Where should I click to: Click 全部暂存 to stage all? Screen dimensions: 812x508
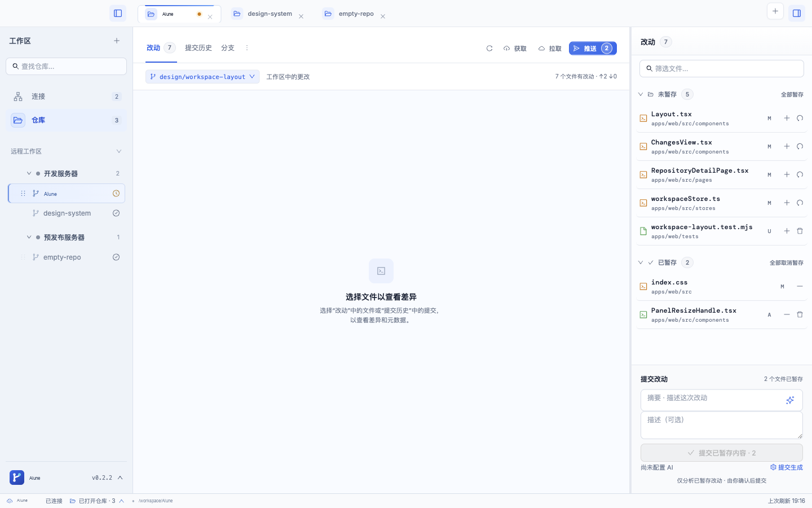792,94
